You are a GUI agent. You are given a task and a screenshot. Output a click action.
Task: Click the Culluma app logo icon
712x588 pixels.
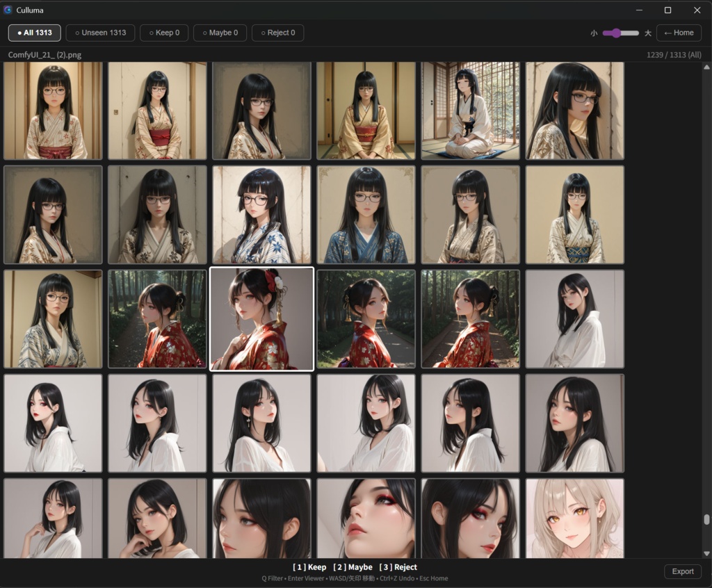pyautogui.click(x=8, y=10)
